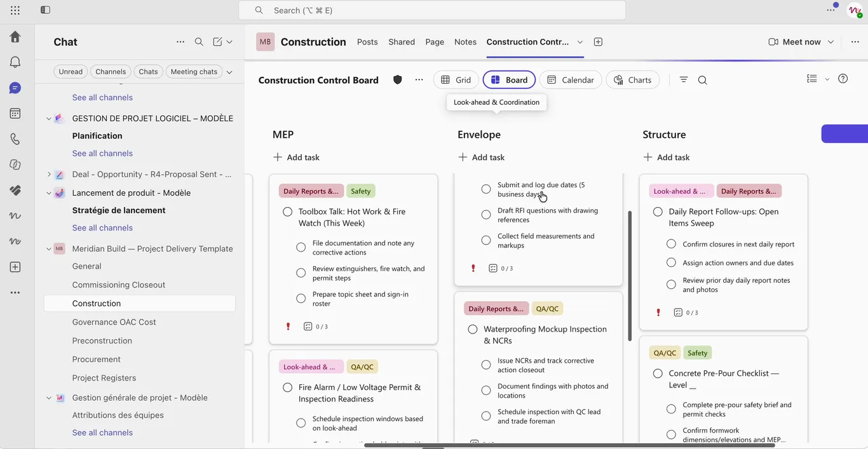Switch to Grid view

tap(456, 80)
